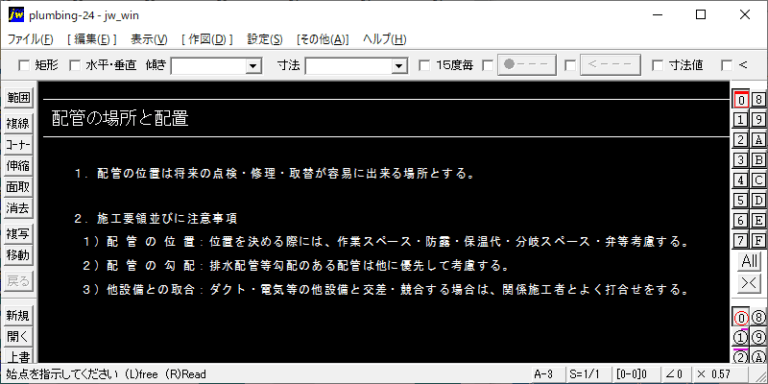Screen dimensions: 768x384
Task: Select the 範囲 tool
Action: (18, 97)
